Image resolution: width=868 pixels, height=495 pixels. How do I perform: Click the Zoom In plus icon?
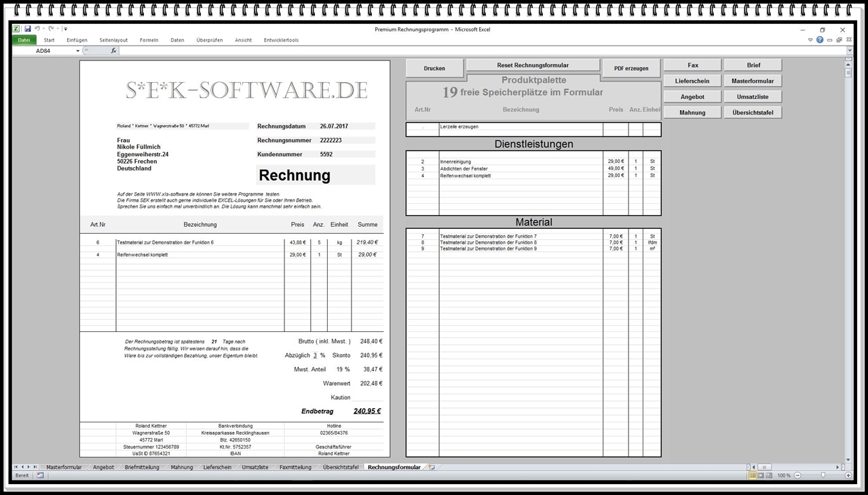tap(848, 475)
